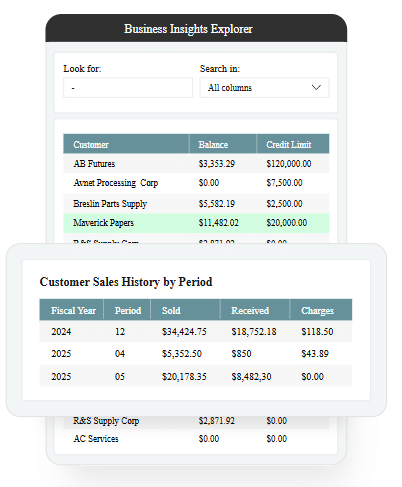
Task: Click the Period column header
Action: tap(127, 311)
